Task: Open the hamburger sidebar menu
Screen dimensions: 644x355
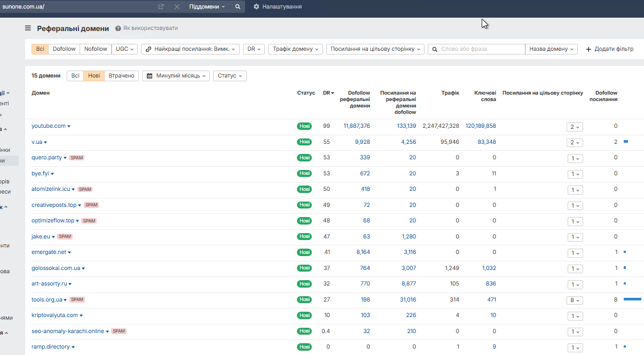Action: 28,28
